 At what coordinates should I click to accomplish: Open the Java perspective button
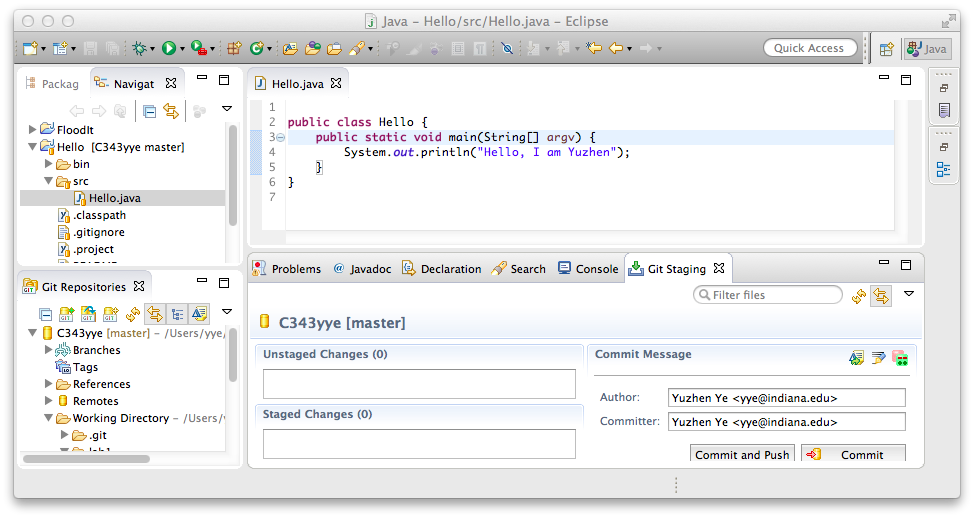coord(927,48)
